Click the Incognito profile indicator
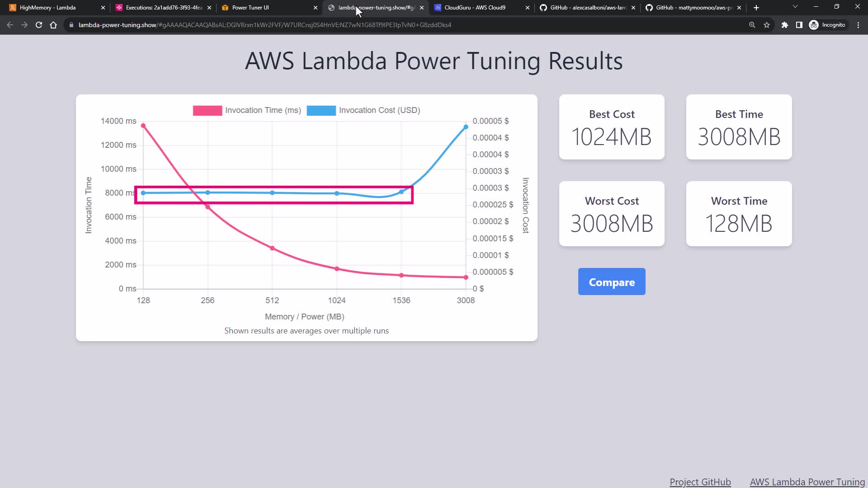The height and width of the screenshot is (488, 868). pyautogui.click(x=827, y=25)
